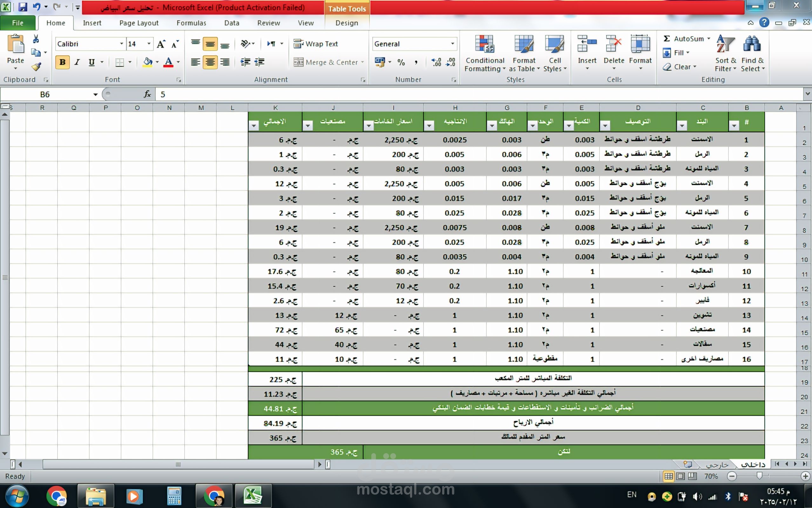Click the Clear button
812x508 pixels.
(x=679, y=67)
